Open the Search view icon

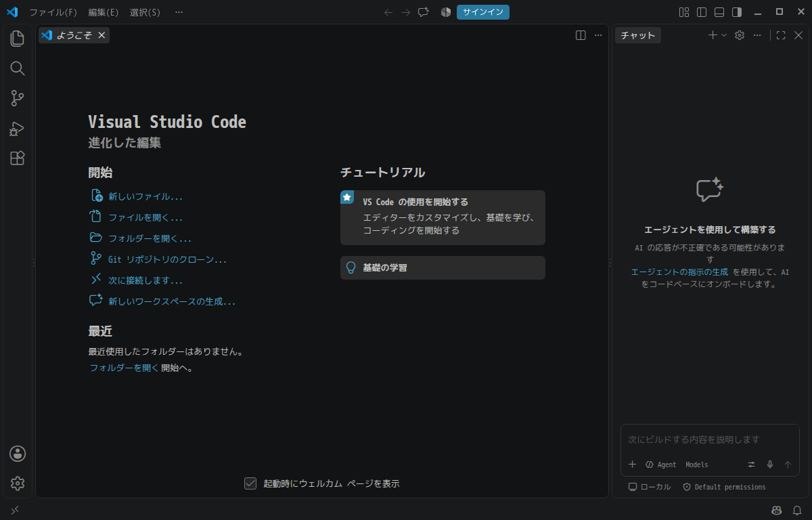click(x=18, y=68)
